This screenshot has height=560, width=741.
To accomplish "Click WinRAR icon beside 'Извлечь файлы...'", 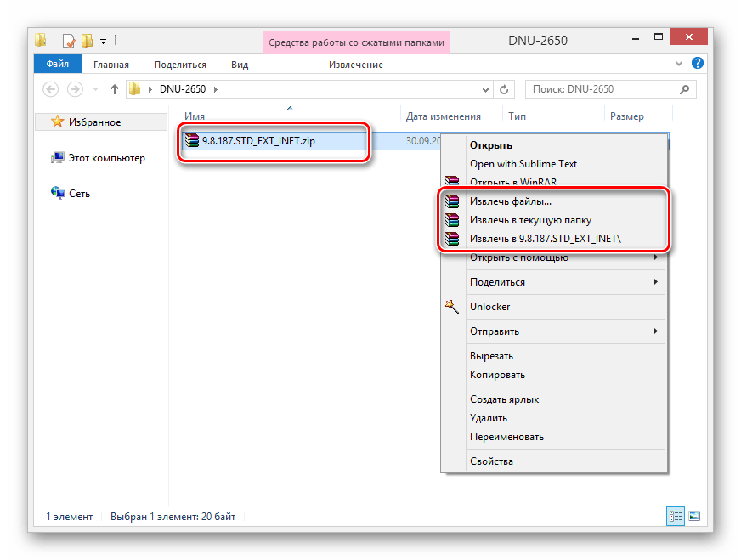I will pyautogui.click(x=451, y=202).
